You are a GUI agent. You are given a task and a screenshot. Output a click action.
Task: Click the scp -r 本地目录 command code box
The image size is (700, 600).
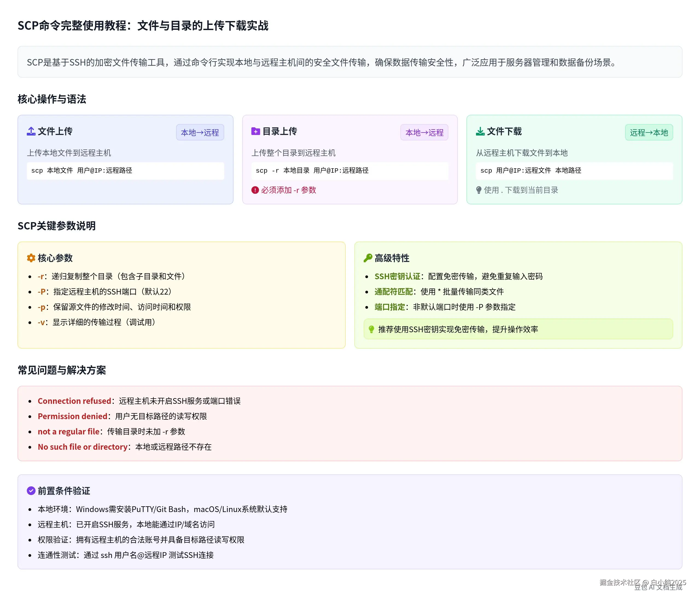point(350,170)
